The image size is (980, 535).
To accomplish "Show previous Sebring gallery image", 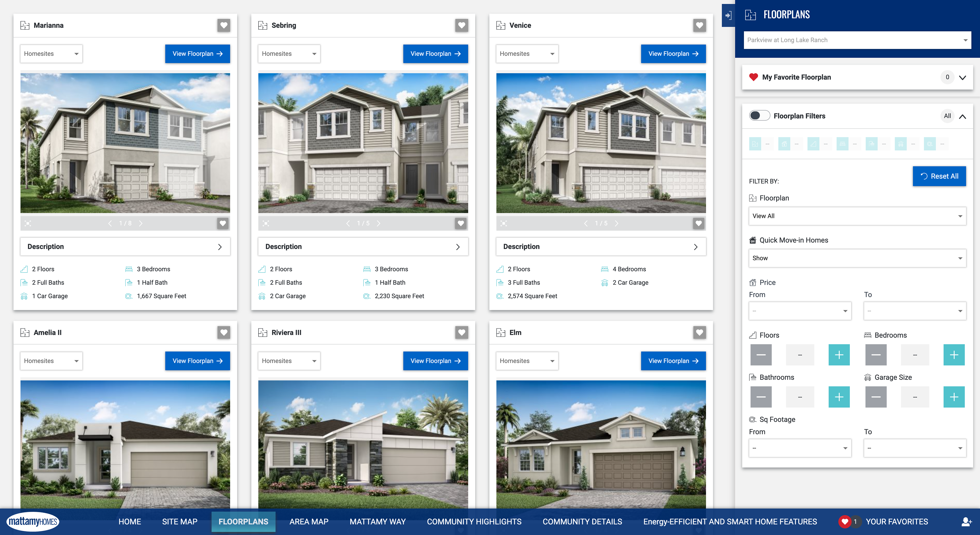I will 348,223.
